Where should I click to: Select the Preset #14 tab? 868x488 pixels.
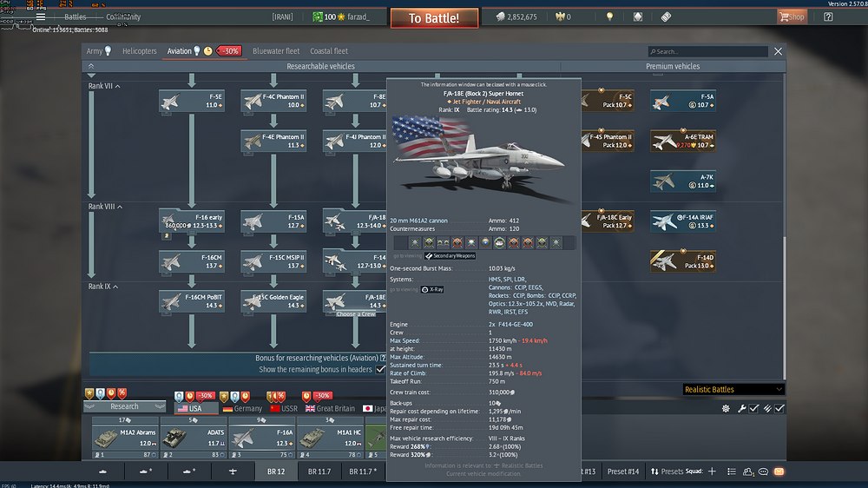coord(622,472)
